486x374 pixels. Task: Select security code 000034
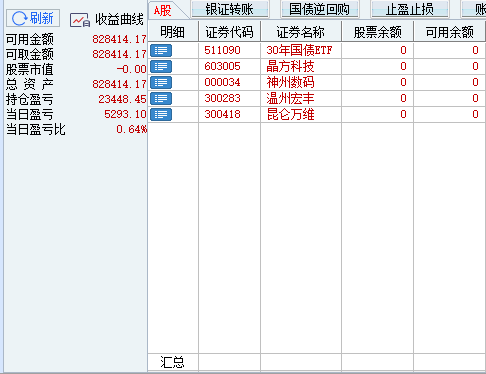(x=222, y=82)
